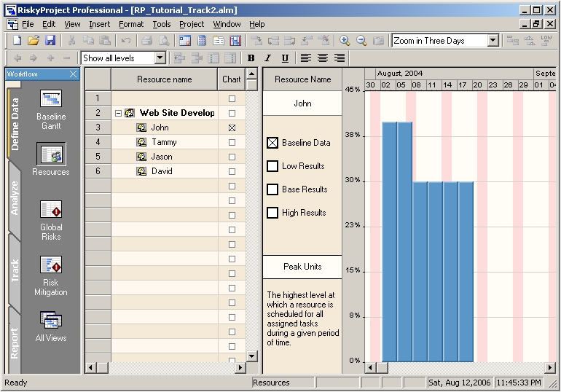Open the Edit menu
Image resolution: width=561 pixels, height=392 pixels.
click(49, 24)
